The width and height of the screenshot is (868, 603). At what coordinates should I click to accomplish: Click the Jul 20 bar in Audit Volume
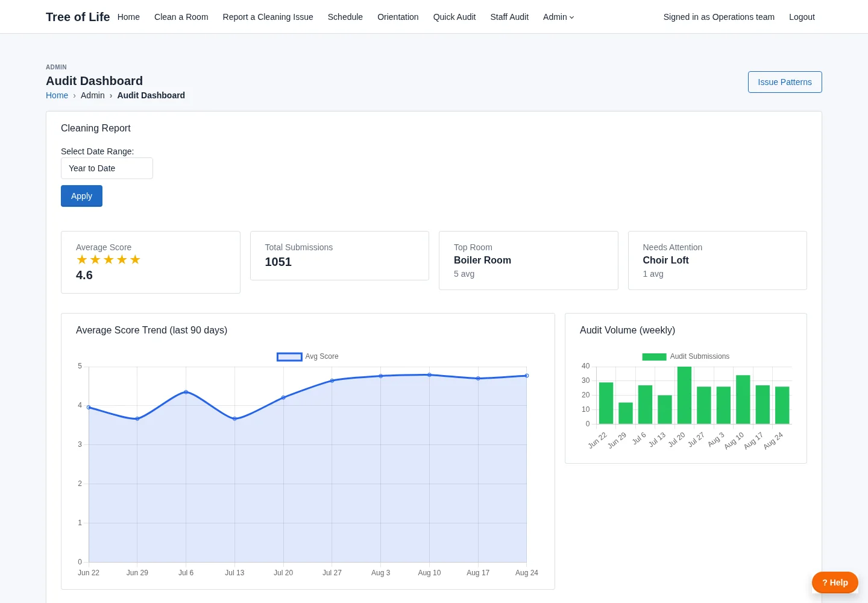click(x=684, y=395)
